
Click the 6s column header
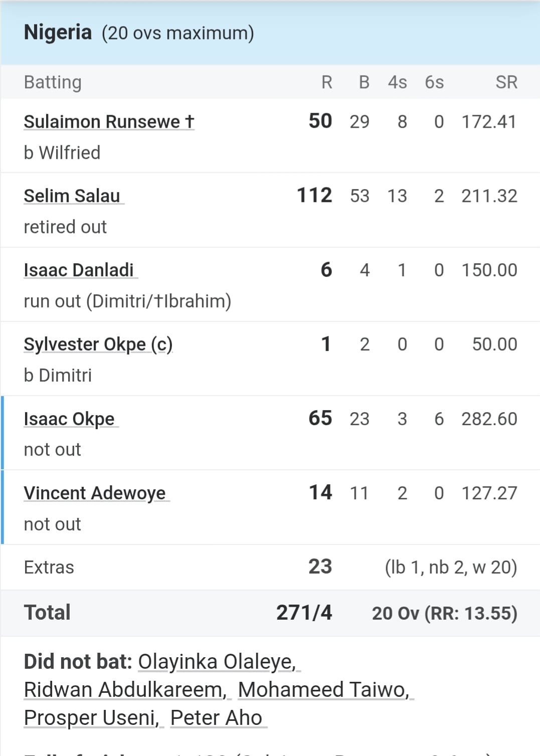coord(434,82)
